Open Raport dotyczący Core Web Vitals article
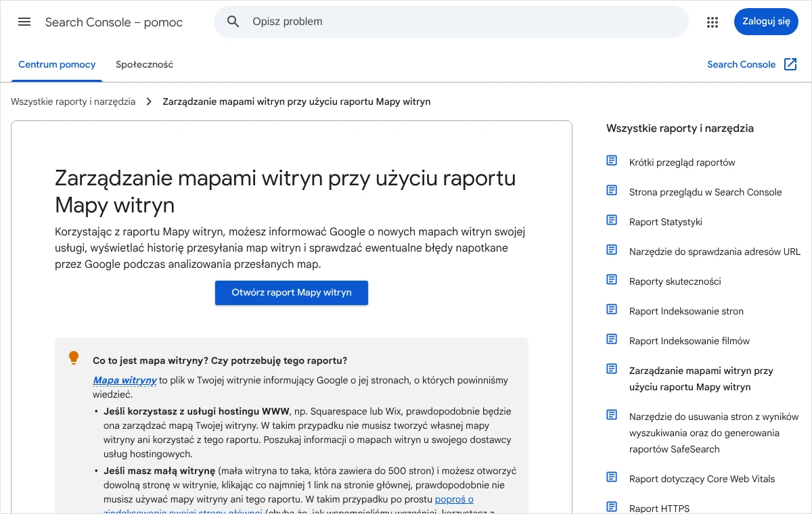Image resolution: width=812 pixels, height=514 pixels. [702, 479]
